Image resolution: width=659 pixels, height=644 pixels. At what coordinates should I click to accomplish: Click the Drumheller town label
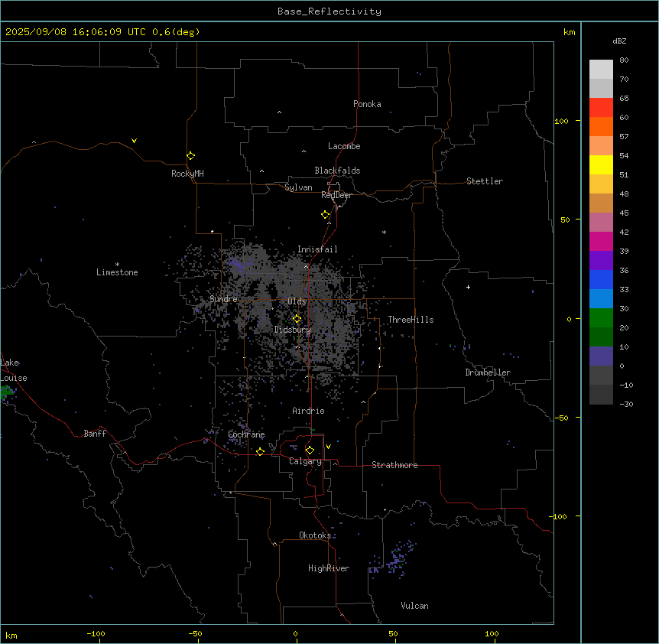pyautogui.click(x=488, y=372)
